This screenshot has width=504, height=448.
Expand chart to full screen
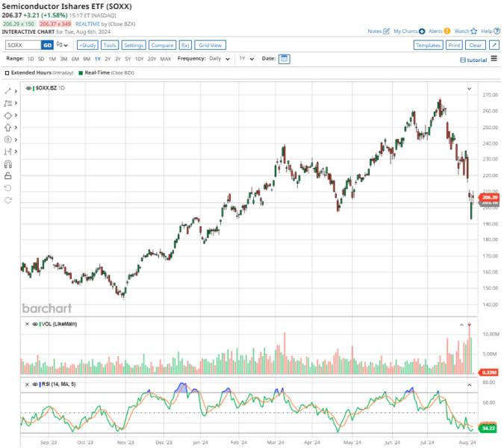coord(494,45)
